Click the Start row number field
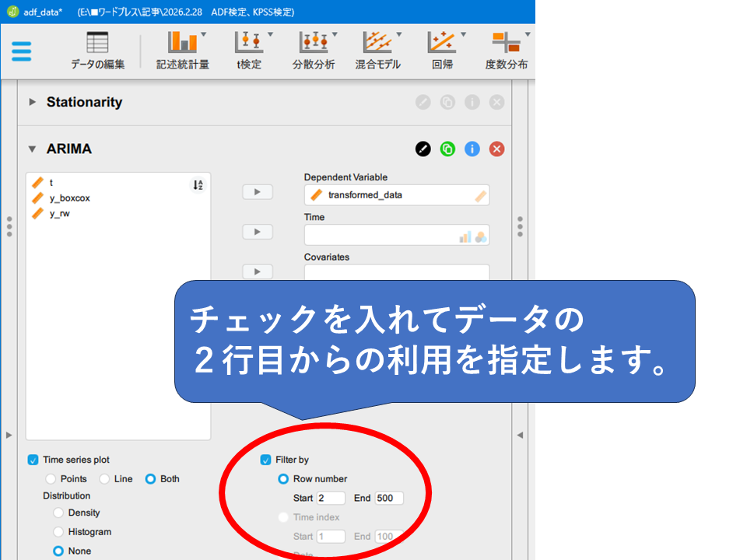The image size is (747, 560). tap(331, 498)
